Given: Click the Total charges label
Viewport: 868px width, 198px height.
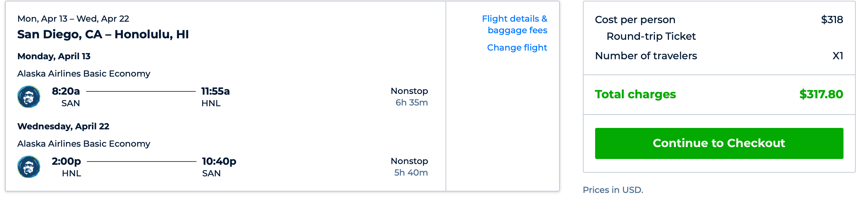Looking at the screenshot, I should pyautogui.click(x=635, y=94).
